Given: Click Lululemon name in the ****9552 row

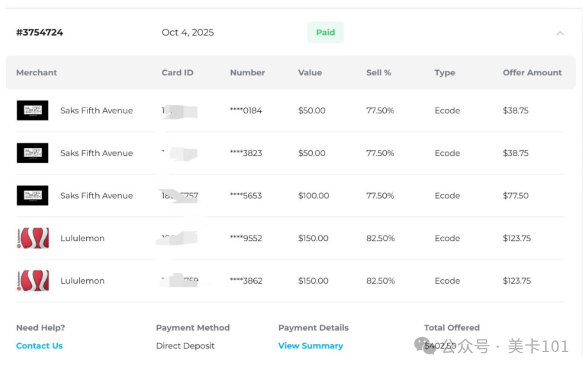Looking at the screenshot, I should [x=82, y=238].
